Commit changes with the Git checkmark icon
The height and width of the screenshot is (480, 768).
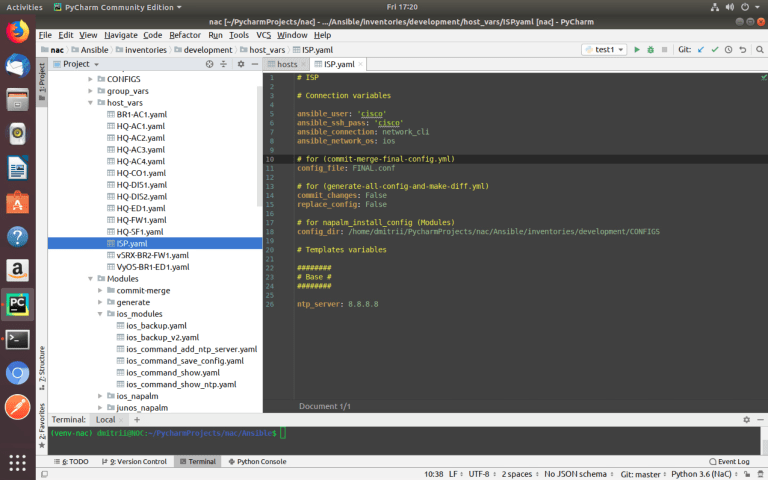pos(715,49)
